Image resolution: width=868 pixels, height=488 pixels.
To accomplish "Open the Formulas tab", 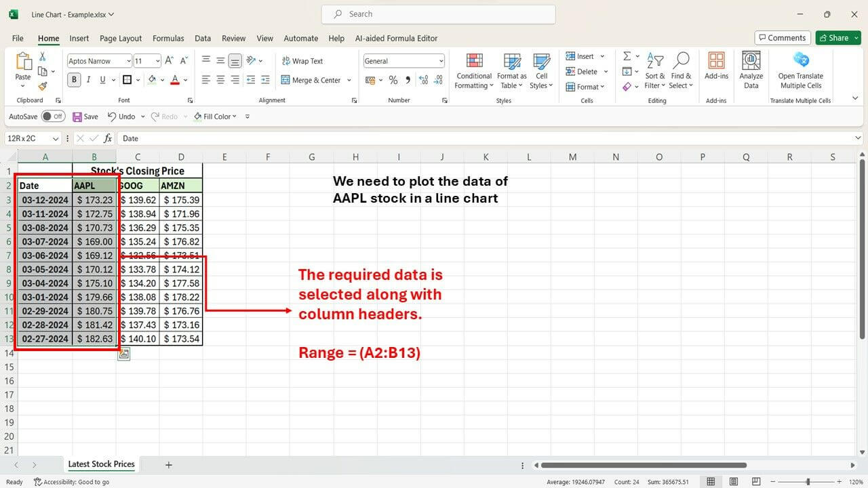I will point(168,39).
